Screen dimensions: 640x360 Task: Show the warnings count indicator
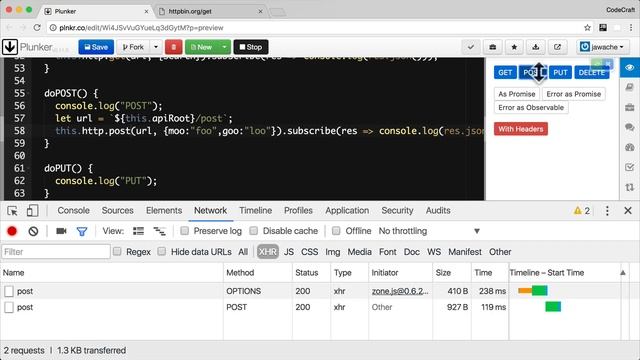[x=582, y=211]
